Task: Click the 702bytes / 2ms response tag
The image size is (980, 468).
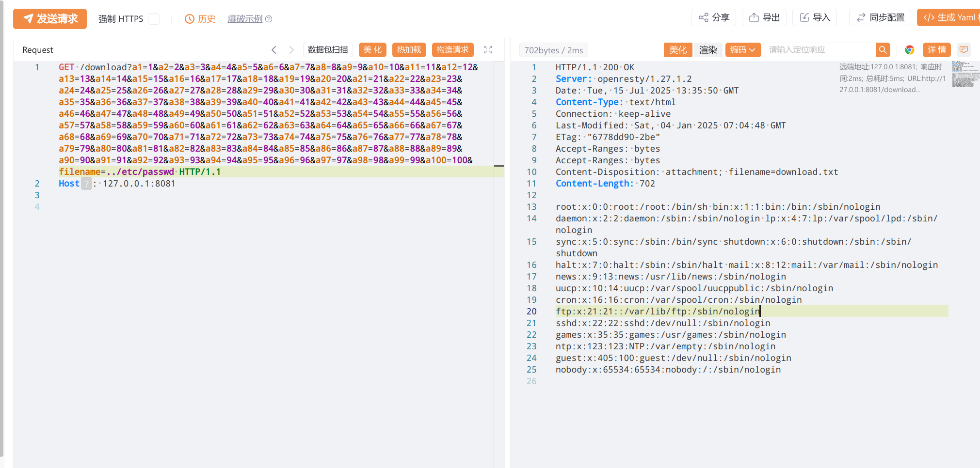Action: coord(554,50)
